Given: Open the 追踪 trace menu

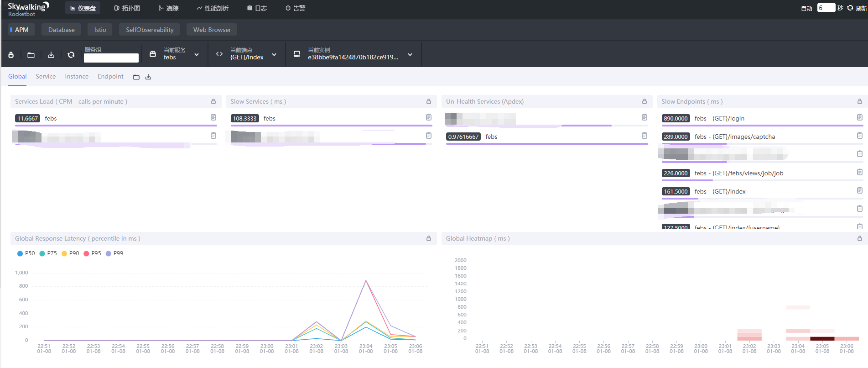Looking at the screenshot, I should pos(169,8).
